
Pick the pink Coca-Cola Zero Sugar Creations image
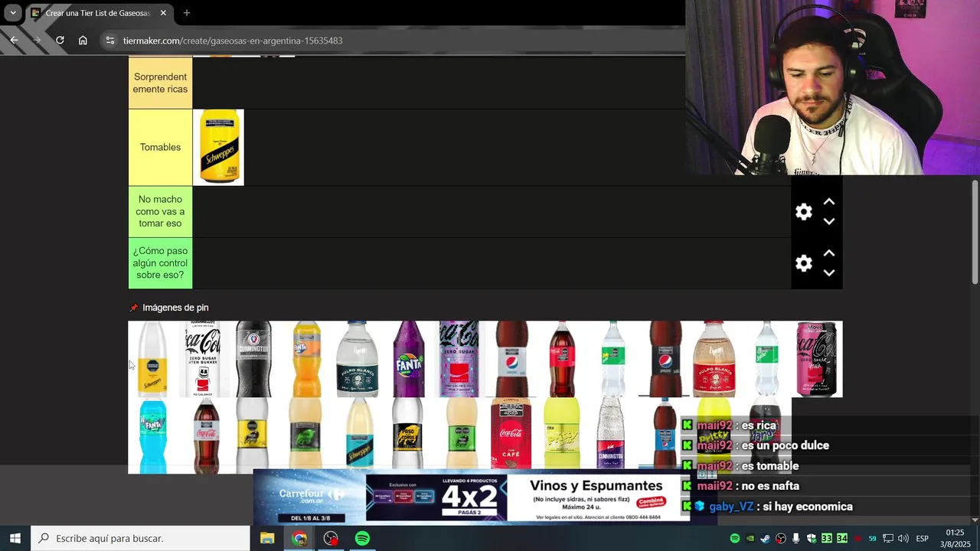pos(459,359)
